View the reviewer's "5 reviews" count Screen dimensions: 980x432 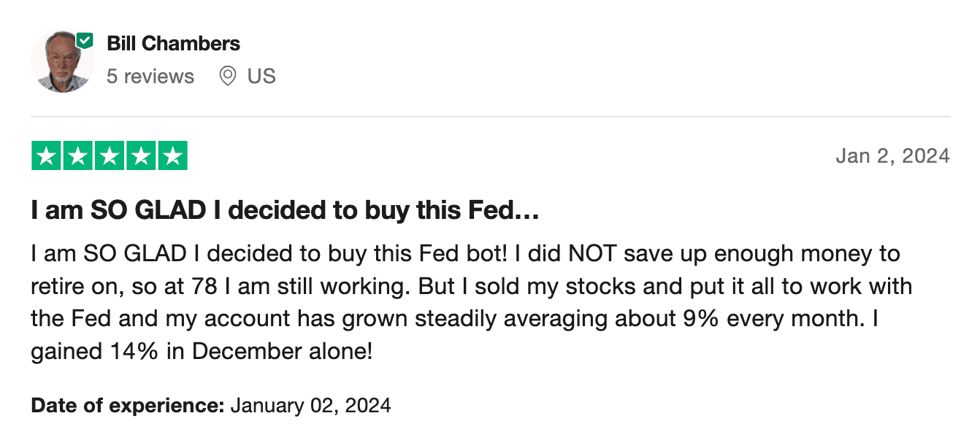click(x=150, y=76)
